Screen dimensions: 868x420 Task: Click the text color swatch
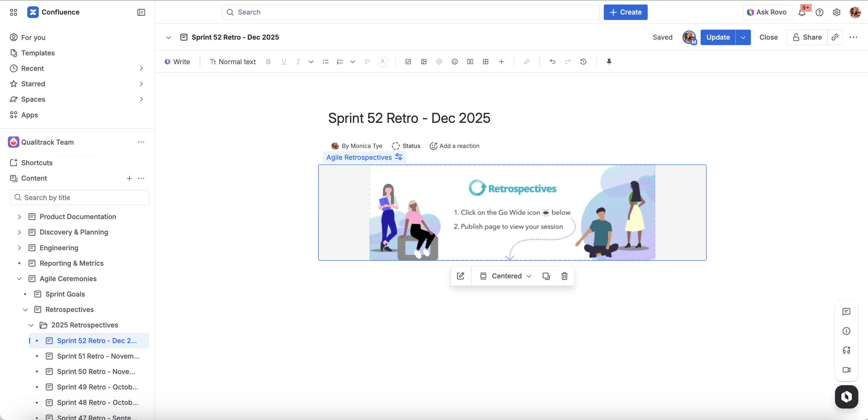[x=383, y=62]
